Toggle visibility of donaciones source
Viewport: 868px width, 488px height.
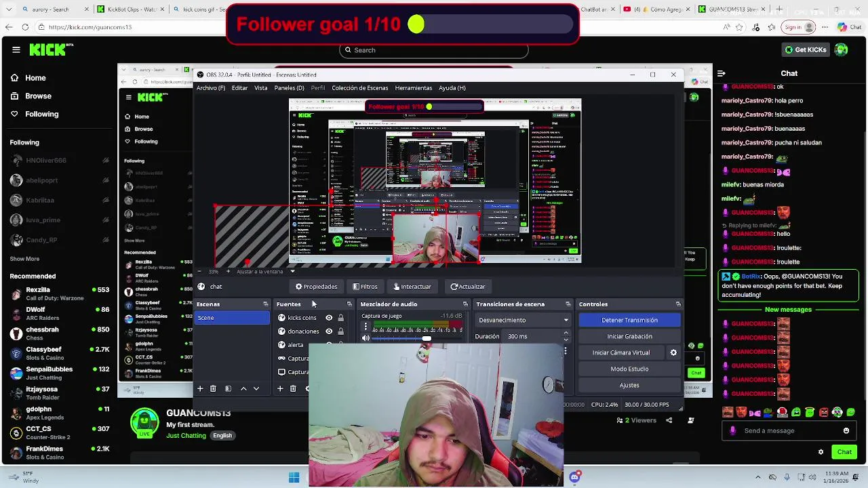pyautogui.click(x=329, y=331)
